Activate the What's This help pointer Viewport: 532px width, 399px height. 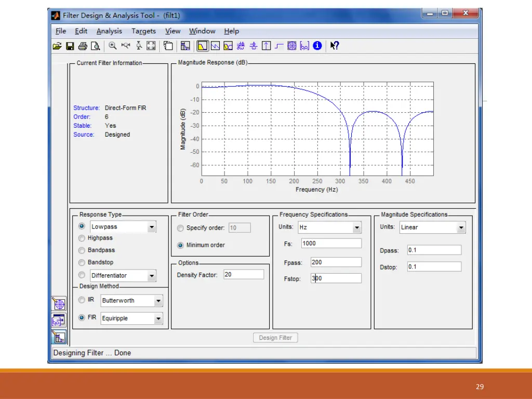pos(335,46)
